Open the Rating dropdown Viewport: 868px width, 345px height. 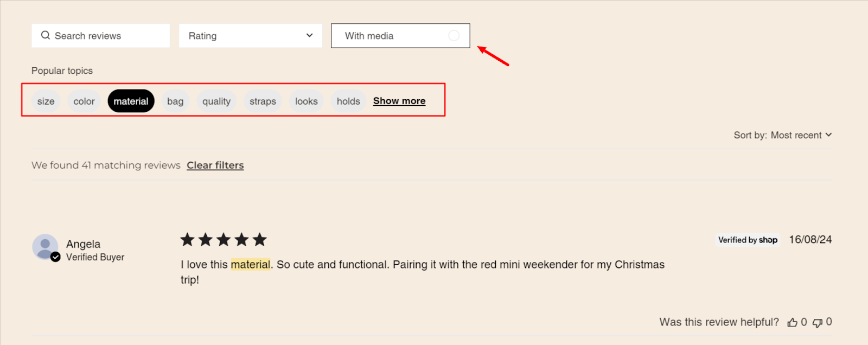tap(251, 36)
